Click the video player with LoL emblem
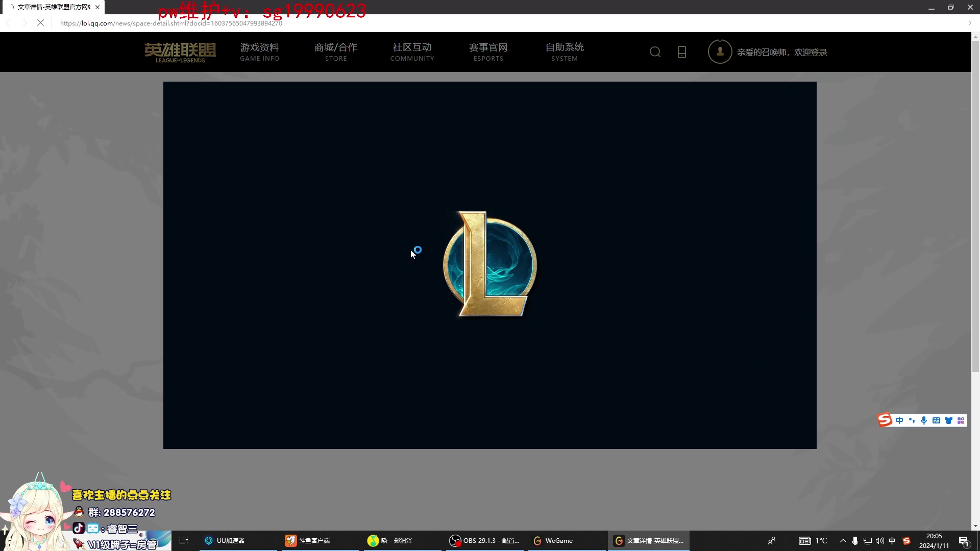Screen dimensions: 980x551 pos(490,265)
